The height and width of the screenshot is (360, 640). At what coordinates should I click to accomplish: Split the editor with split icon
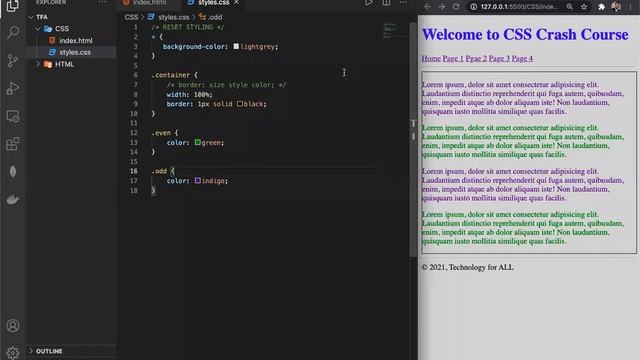click(x=386, y=2)
